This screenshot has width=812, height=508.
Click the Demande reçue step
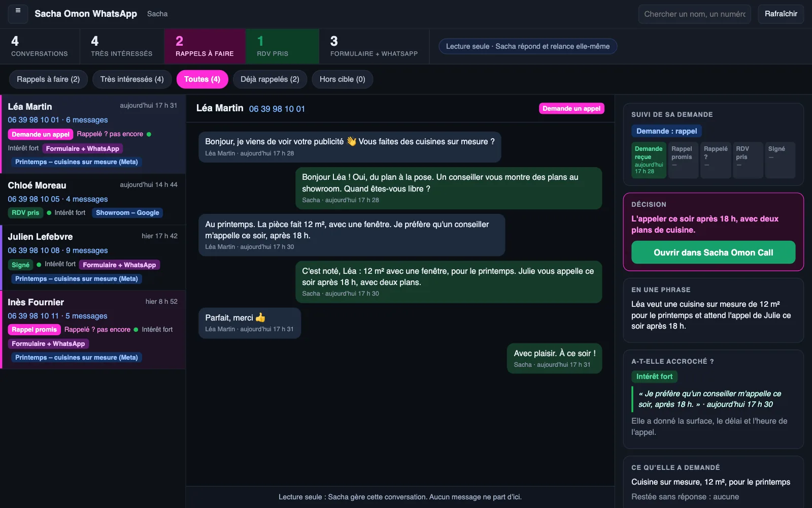(x=649, y=160)
